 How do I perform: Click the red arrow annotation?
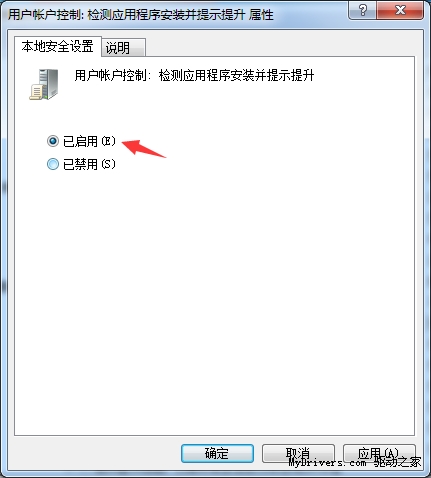click(144, 149)
